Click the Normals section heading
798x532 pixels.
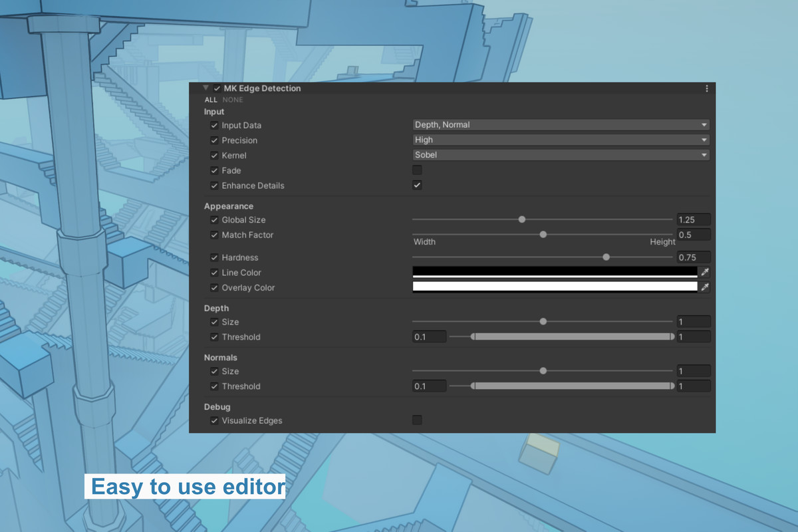[x=221, y=357]
